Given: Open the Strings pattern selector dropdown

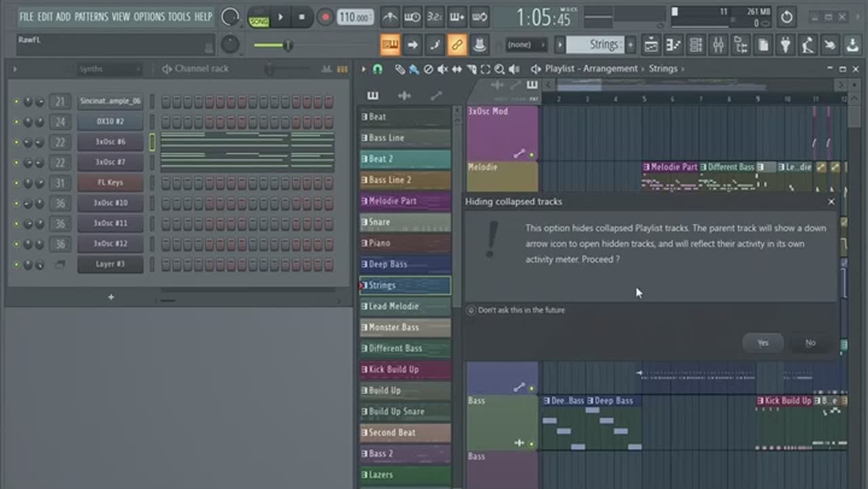Looking at the screenshot, I should click(602, 45).
